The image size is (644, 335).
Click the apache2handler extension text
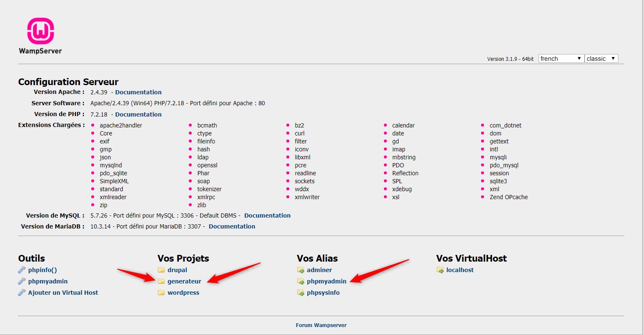coord(121,125)
